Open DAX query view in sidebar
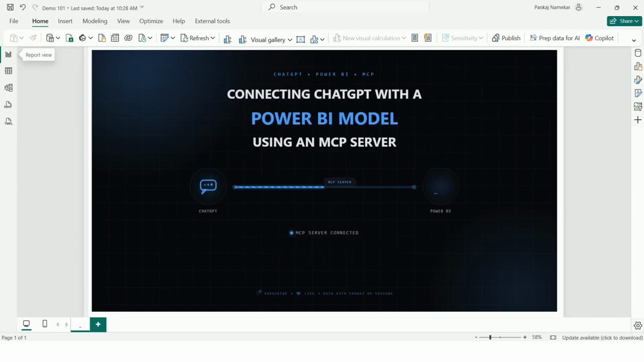 (8, 105)
